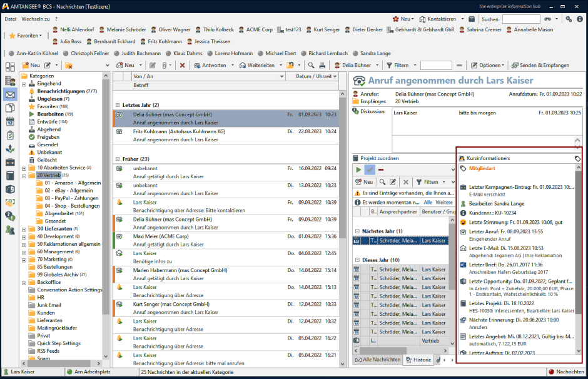Click the magnifier search icon in message toolbar
588x379 pixels.
coord(312,65)
